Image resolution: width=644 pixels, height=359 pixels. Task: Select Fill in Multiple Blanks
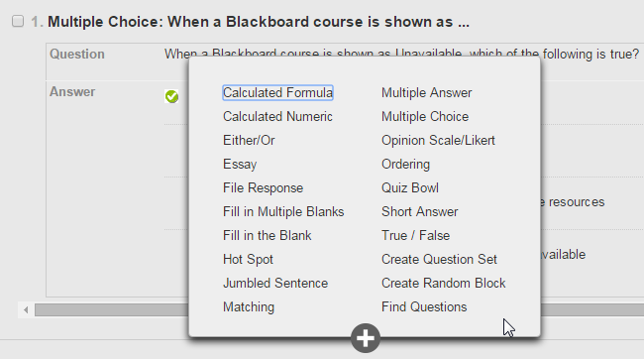pos(283,212)
